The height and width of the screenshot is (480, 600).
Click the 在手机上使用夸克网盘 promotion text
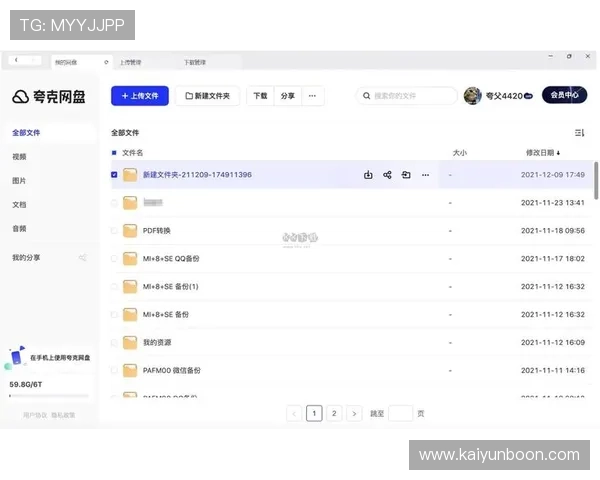click(x=60, y=358)
